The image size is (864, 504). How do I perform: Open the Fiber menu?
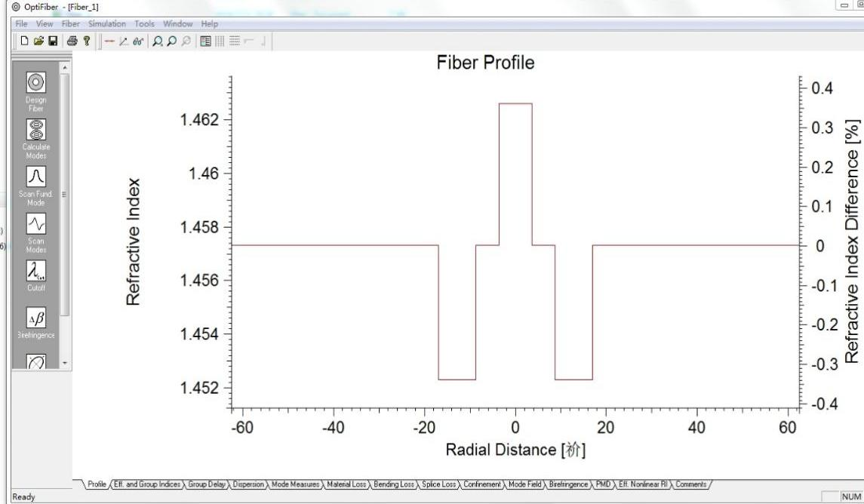click(x=70, y=24)
